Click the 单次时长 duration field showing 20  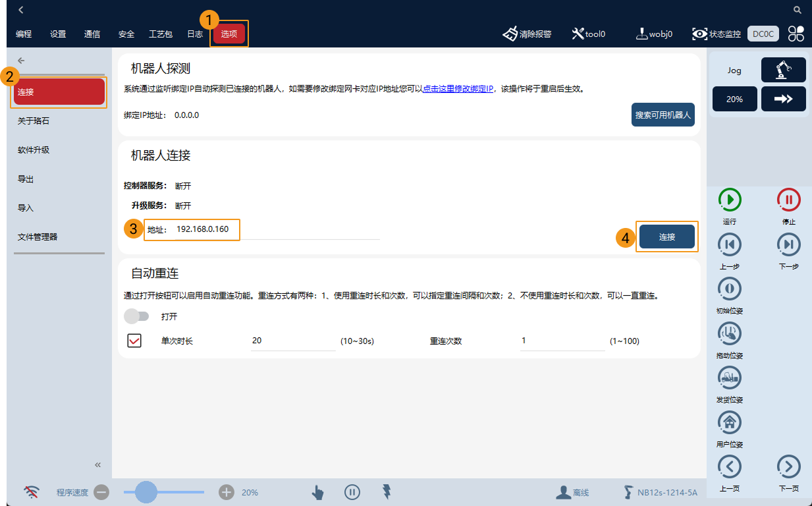click(293, 341)
